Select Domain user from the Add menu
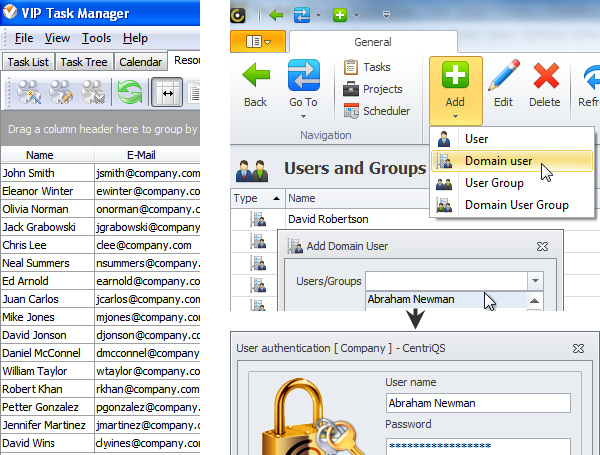Viewport: 600px width, 455px height. (x=498, y=161)
